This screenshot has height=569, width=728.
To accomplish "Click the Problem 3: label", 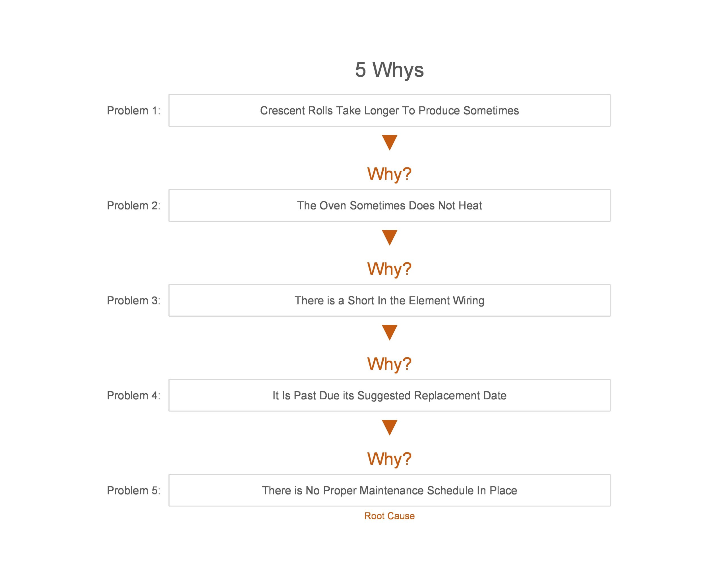I will click(x=133, y=300).
